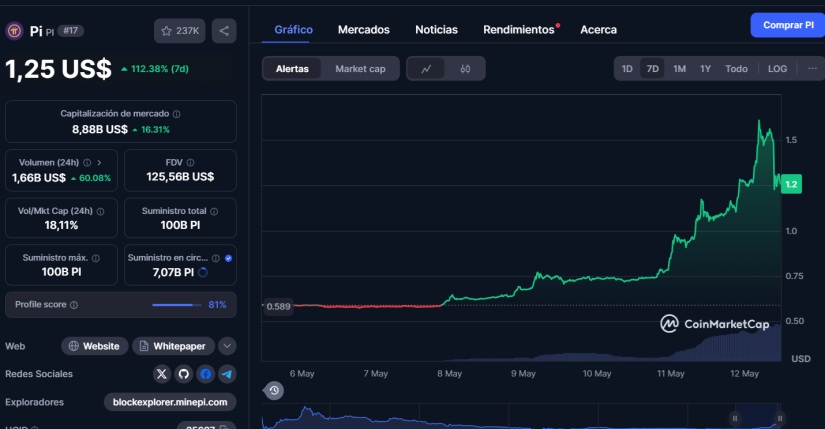The width and height of the screenshot is (825, 429).
Task: Add Pi to watchlist via star 237K
Action: pos(179,31)
